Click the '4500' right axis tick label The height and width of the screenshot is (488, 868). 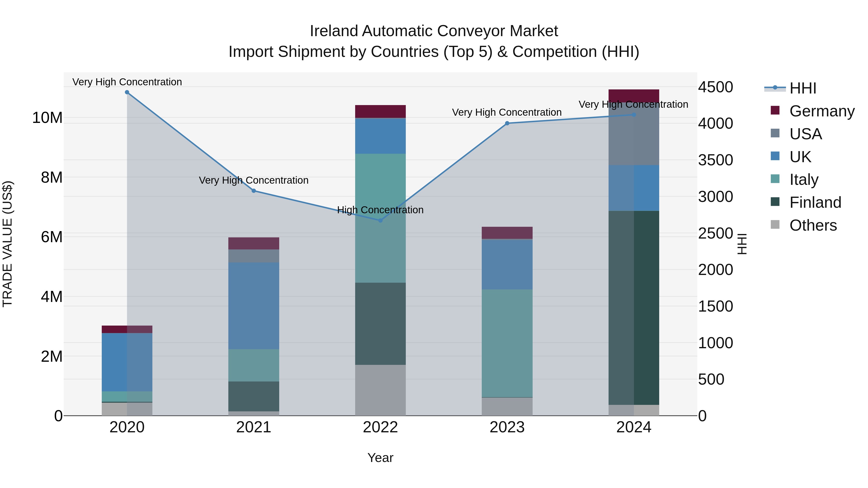(x=716, y=87)
